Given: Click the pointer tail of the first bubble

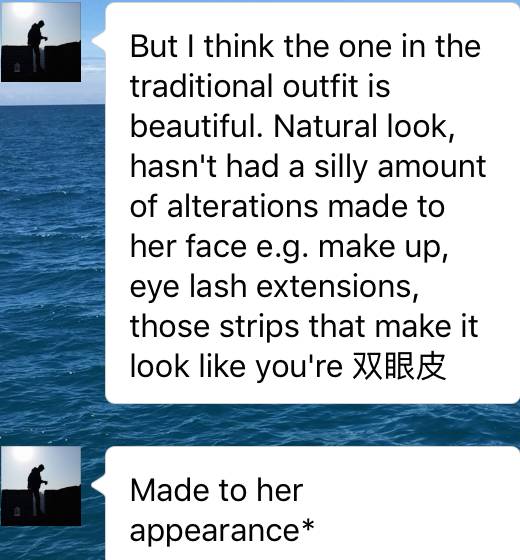Looking at the screenshot, I should [99, 40].
